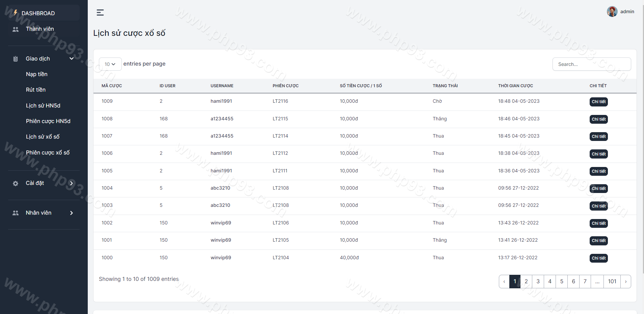Open Nạp tiền menu item
Viewport: 644px width, 314px height.
37,74
